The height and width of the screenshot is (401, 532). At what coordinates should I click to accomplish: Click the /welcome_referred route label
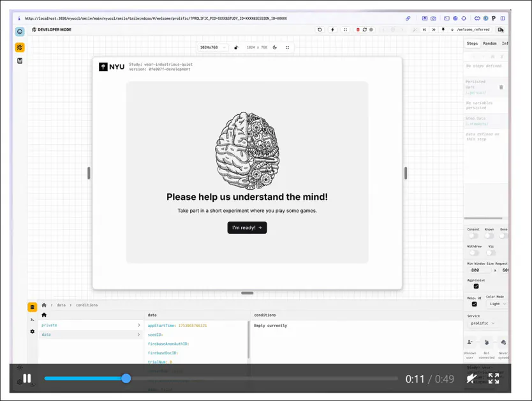click(x=475, y=29)
